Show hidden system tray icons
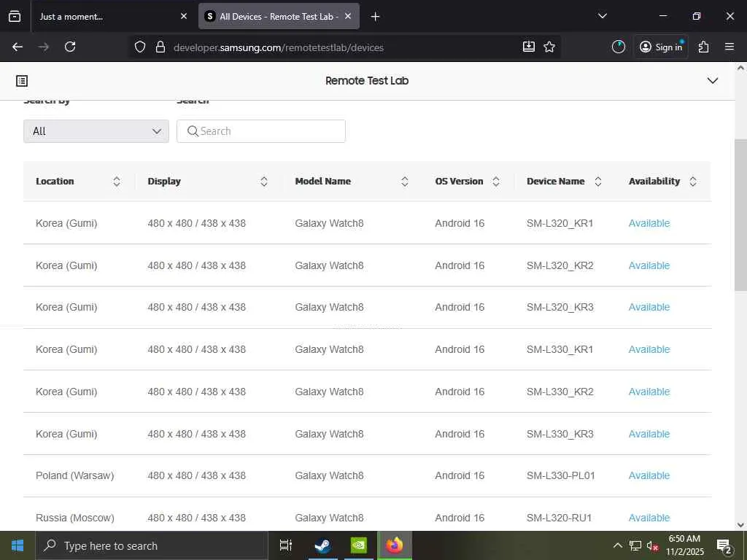Image resolution: width=747 pixels, height=560 pixels. (x=617, y=545)
